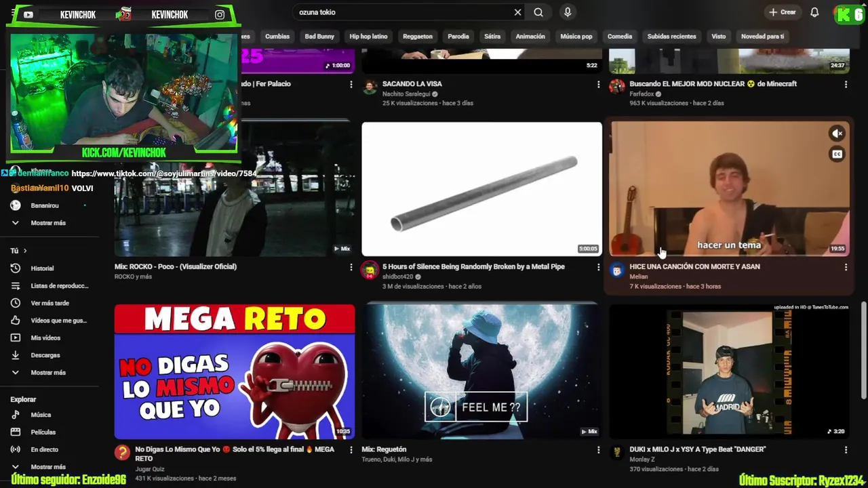Click the Instagram icon in stream overlay
Image resolution: width=868 pixels, height=488 pixels.
220,14
